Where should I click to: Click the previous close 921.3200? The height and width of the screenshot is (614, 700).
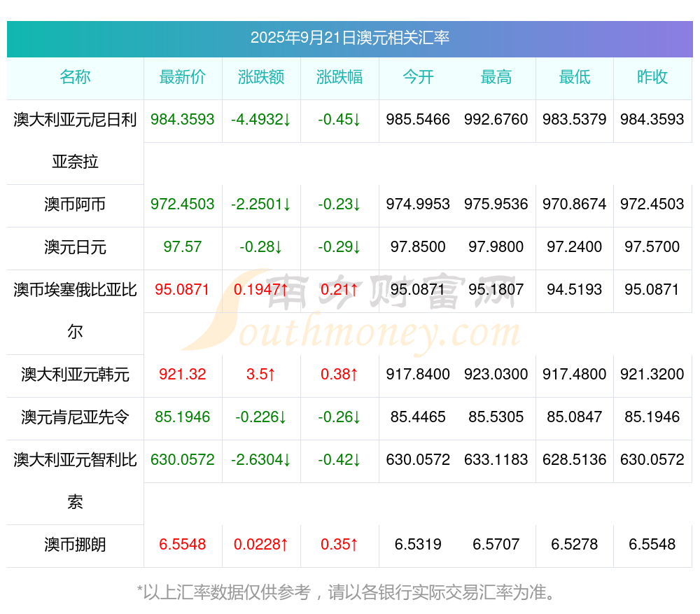pos(652,374)
